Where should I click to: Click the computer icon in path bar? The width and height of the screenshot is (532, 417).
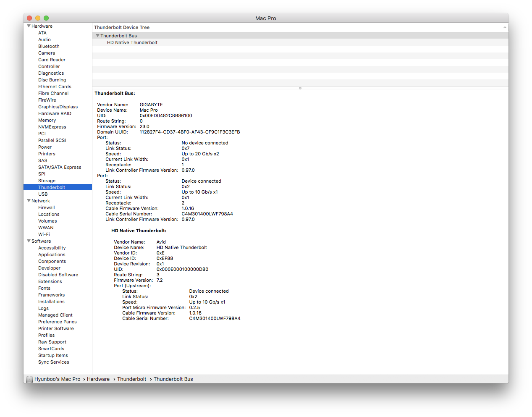click(29, 379)
